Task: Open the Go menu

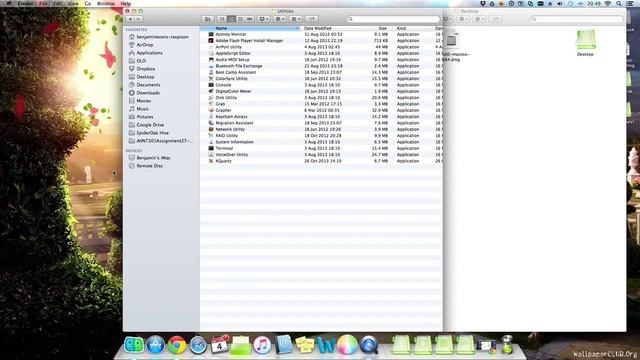Action: pos(88,4)
